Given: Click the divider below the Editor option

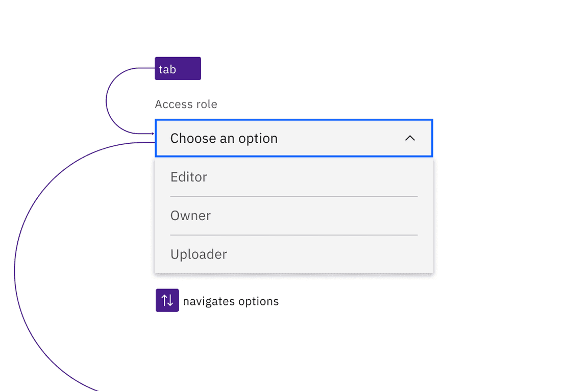Looking at the screenshot, I should (x=293, y=196).
